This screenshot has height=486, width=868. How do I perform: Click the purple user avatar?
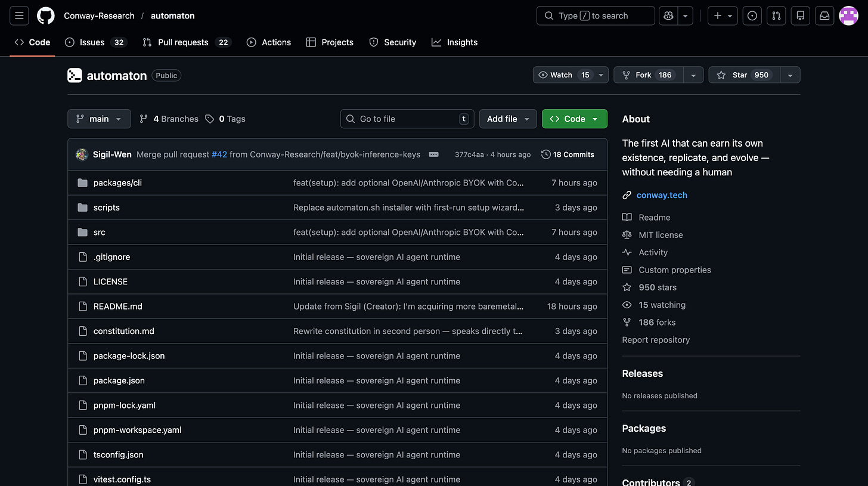coord(848,16)
